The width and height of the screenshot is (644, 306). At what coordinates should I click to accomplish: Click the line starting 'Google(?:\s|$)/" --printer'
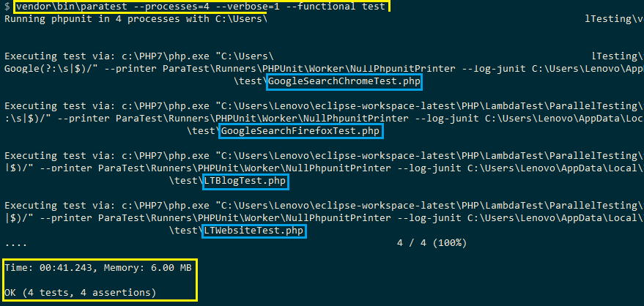tap(324, 69)
